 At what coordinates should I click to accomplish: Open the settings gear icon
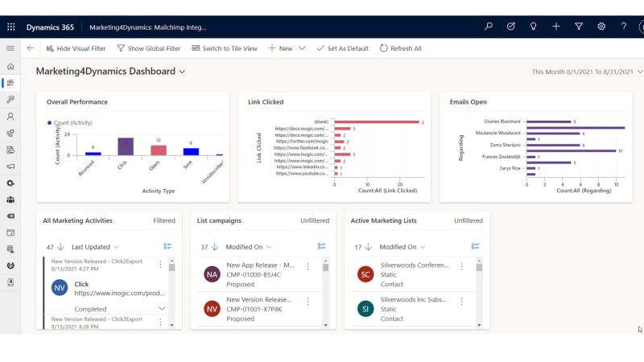(601, 27)
